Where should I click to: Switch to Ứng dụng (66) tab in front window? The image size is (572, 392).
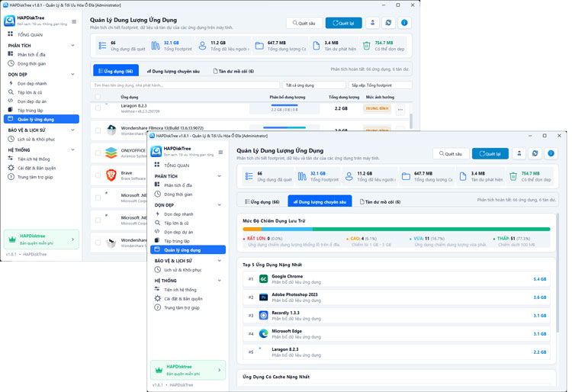pos(262,201)
